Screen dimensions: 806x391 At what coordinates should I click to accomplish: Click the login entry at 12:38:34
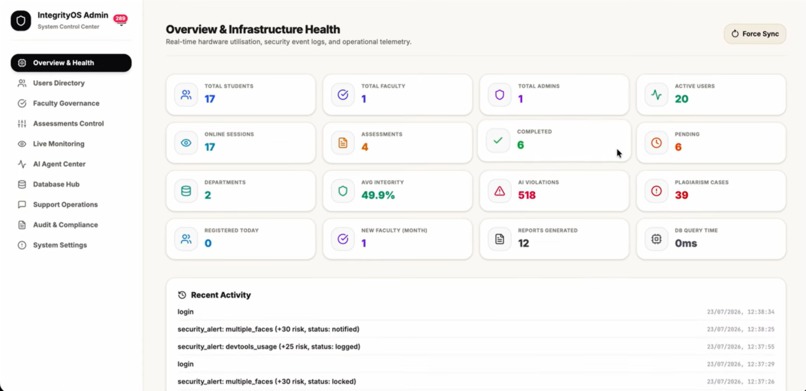click(476, 312)
